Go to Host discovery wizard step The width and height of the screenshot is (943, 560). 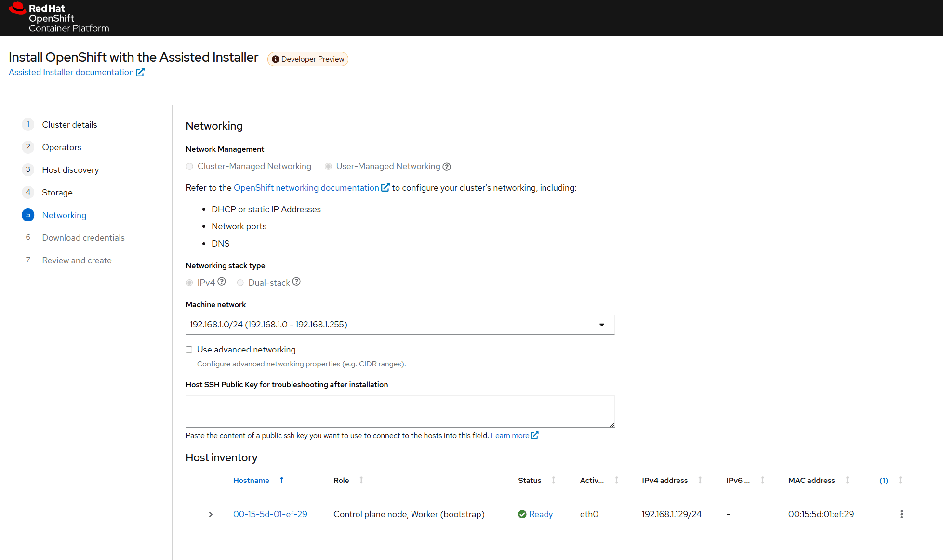click(x=70, y=170)
